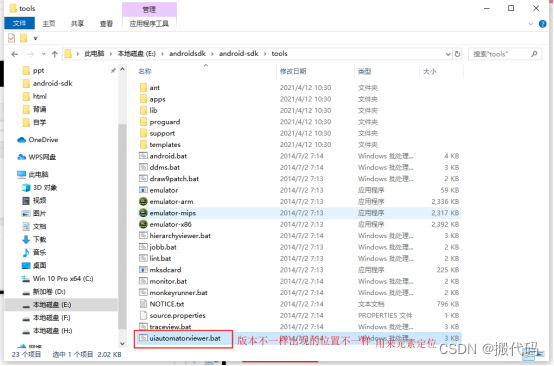Select the emulator-x86 application icon
The image size is (554, 366).
[x=143, y=224]
